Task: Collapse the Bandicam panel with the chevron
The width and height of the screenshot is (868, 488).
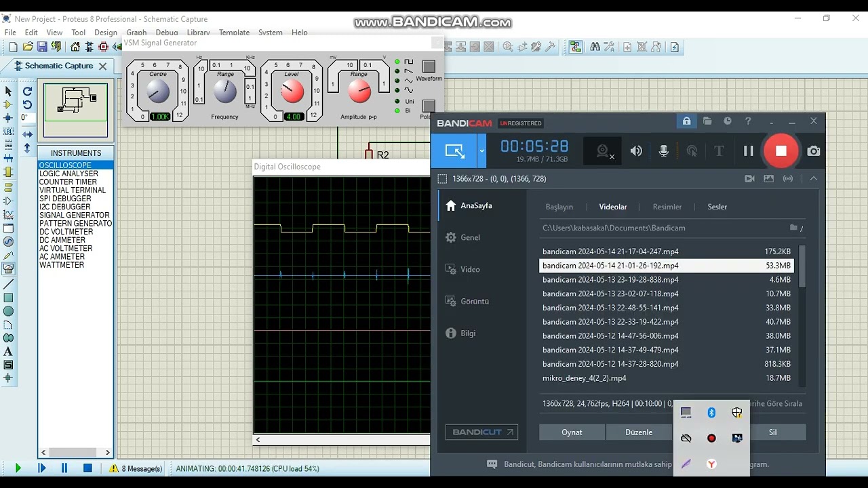Action: coord(814,178)
